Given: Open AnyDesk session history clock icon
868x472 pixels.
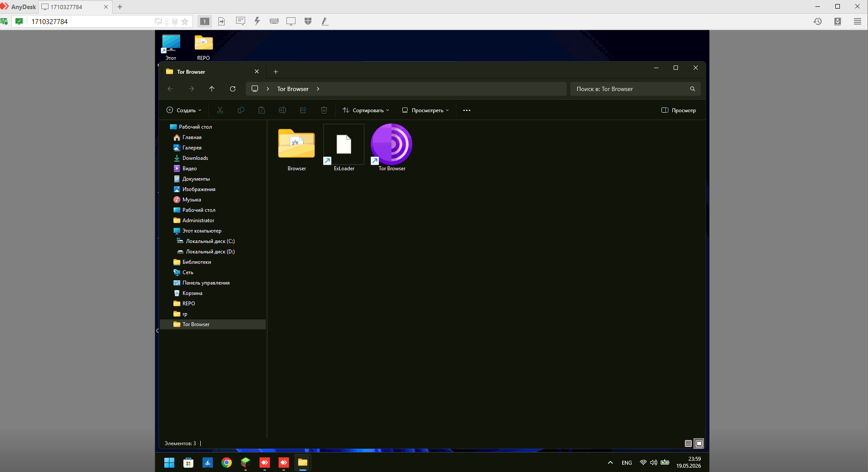Looking at the screenshot, I should click(818, 21).
